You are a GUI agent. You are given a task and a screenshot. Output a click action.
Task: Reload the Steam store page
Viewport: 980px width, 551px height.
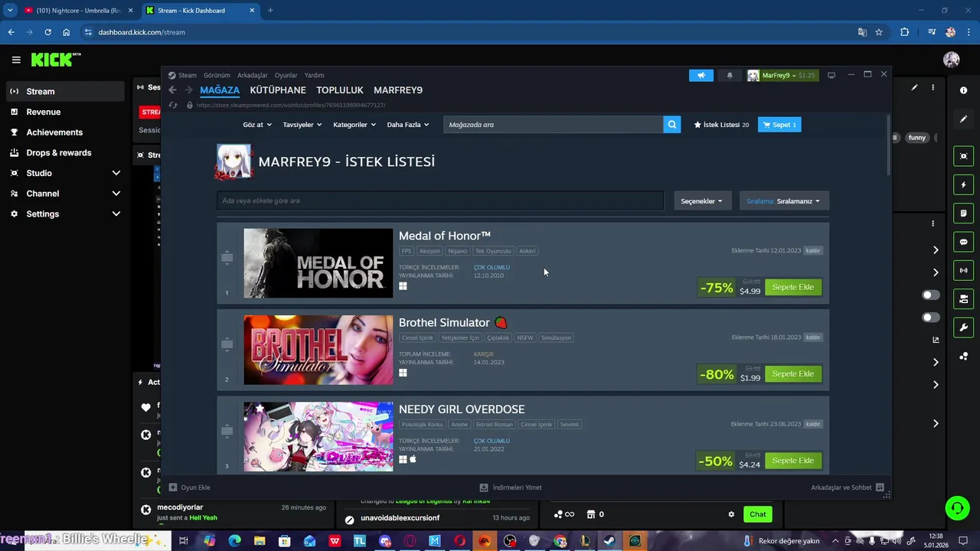point(173,105)
